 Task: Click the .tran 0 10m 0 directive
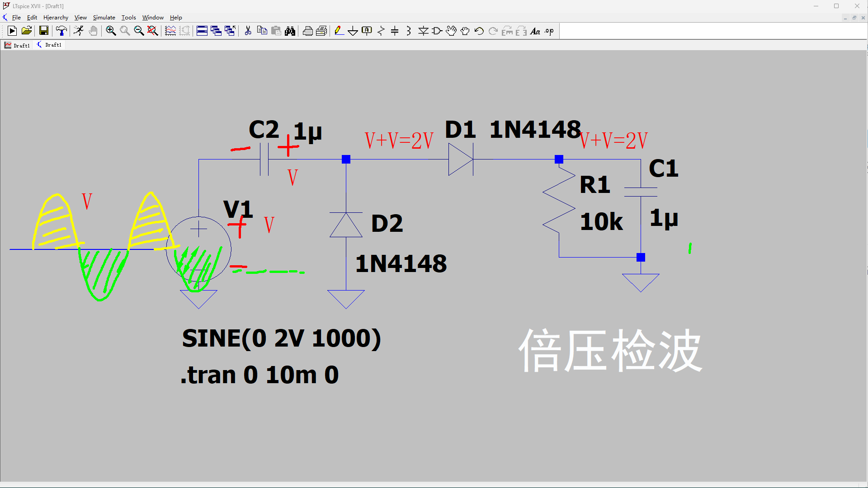point(259,375)
